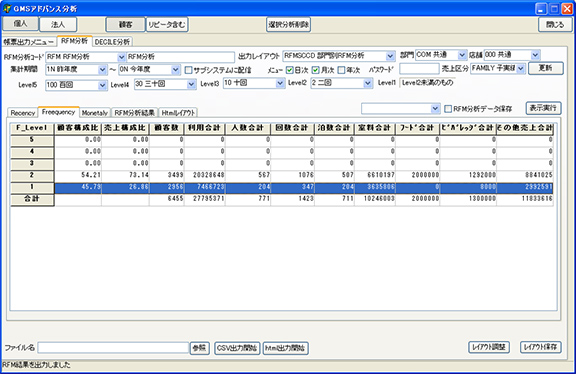Open the Level3 10 十回 dropdown

[x=280, y=83]
